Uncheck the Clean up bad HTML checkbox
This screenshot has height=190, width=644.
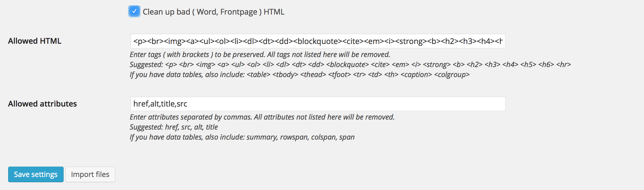tap(134, 12)
